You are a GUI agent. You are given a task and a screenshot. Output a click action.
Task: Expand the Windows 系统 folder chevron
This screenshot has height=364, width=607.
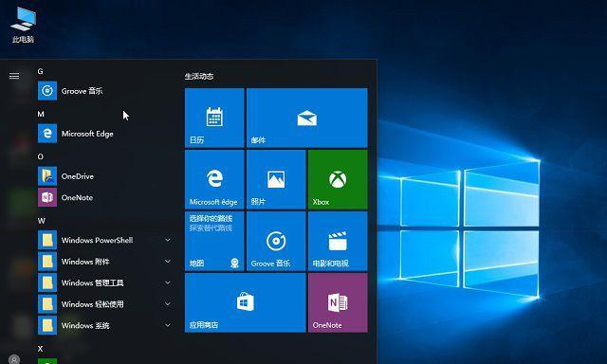(168, 325)
